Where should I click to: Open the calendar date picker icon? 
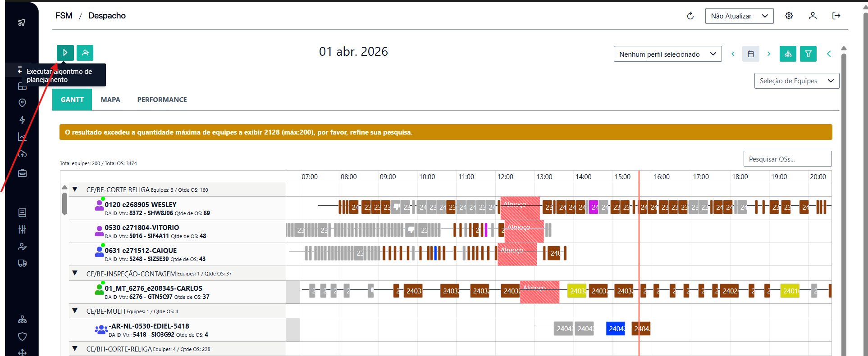(x=750, y=54)
